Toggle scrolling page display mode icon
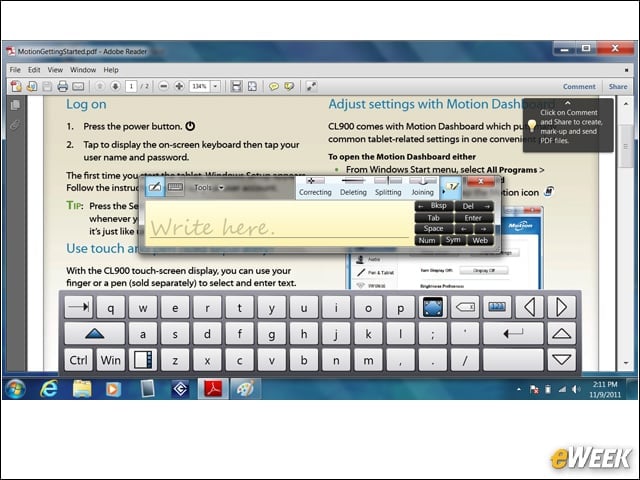 (236, 86)
